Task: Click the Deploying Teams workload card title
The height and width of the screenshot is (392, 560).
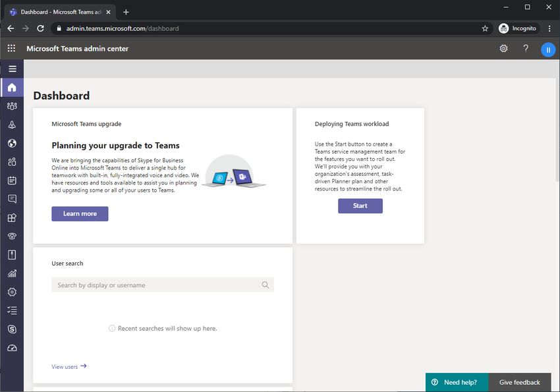Action: click(x=352, y=124)
